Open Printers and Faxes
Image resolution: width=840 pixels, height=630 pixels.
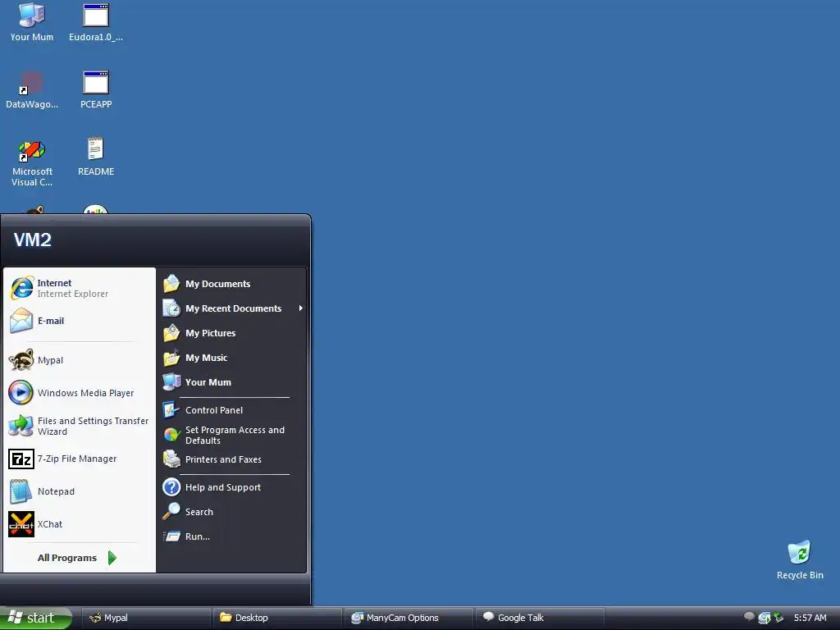tap(232, 459)
